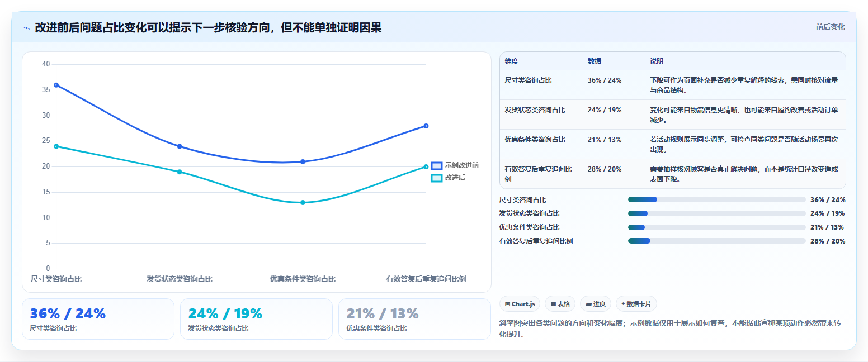Image resolution: width=868 pixels, height=362 pixels.
Task: Click the 28% / 20% table data cell
Action: coord(604,169)
